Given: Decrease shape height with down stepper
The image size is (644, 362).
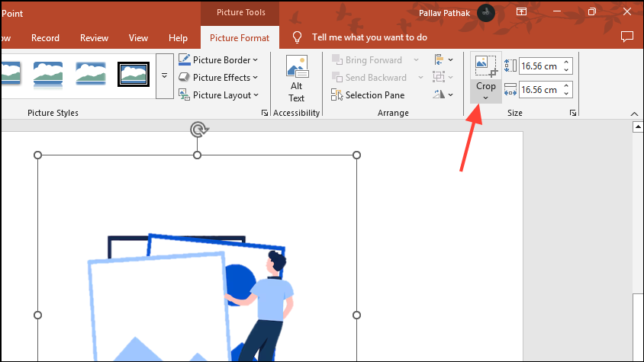Looking at the screenshot, I should pos(566,70).
